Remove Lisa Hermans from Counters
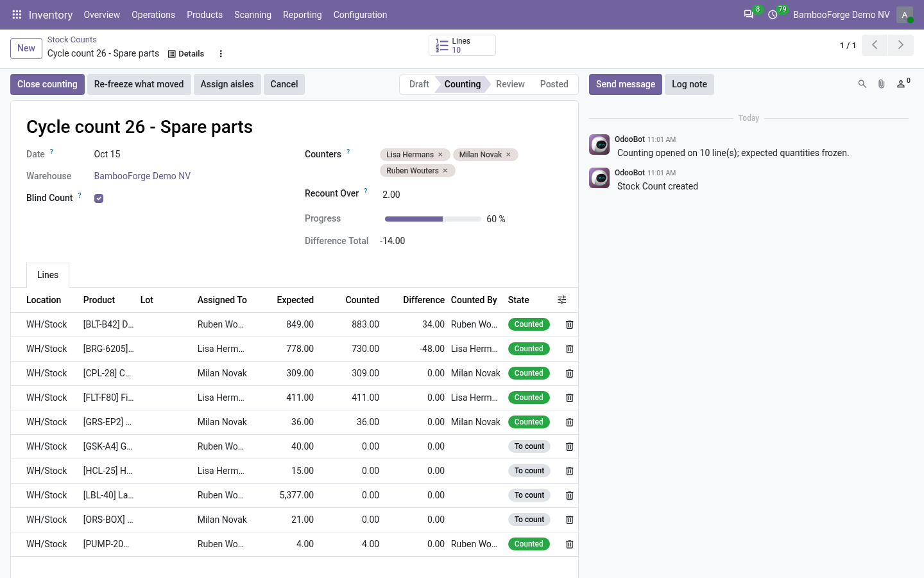Image resolution: width=924 pixels, height=578 pixels. tap(441, 155)
